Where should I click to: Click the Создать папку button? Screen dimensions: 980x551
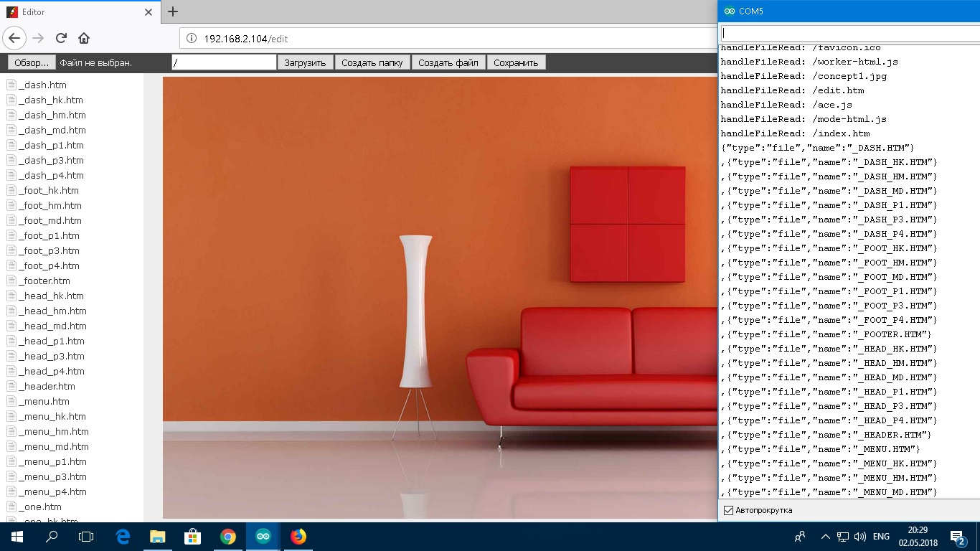pos(372,62)
